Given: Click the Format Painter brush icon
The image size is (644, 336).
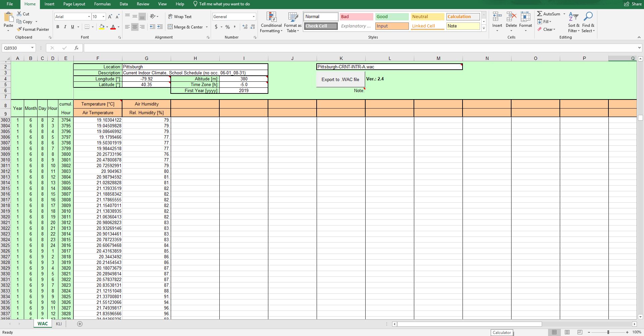Looking at the screenshot, I should coord(19,29).
